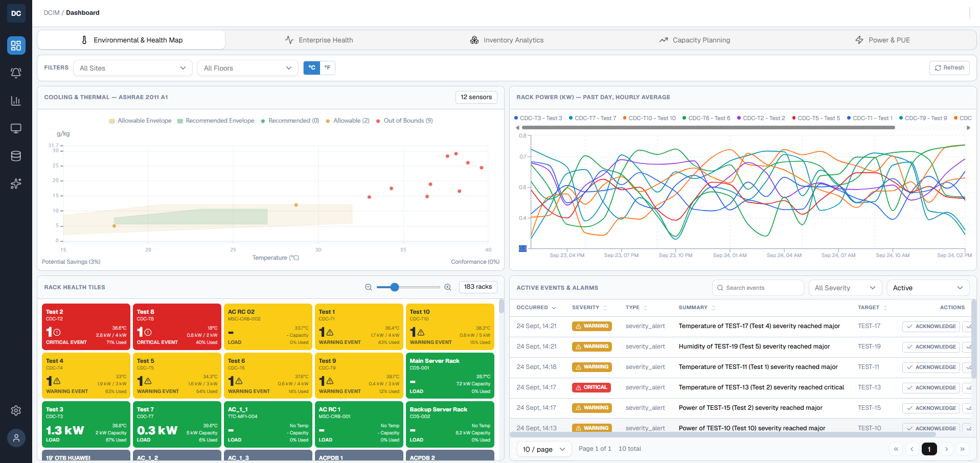Open the All Severity filter dropdown
The height and width of the screenshot is (463, 980).
tap(846, 288)
